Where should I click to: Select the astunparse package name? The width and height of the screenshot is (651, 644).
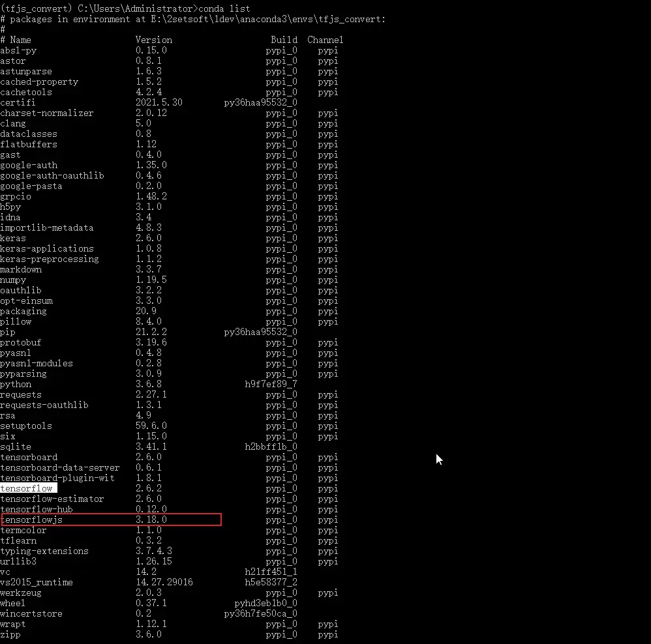coord(26,71)
